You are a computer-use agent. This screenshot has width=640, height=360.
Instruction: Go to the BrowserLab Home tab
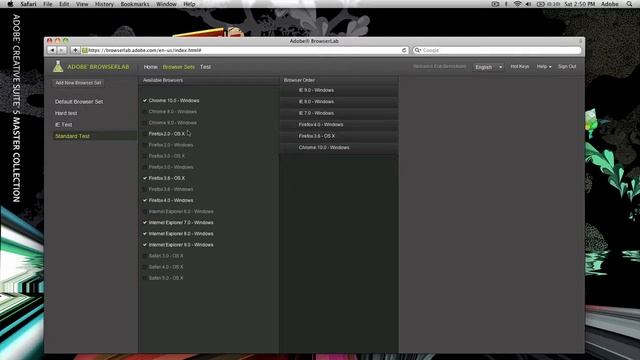pyautogui.click(x=151, y=67)
